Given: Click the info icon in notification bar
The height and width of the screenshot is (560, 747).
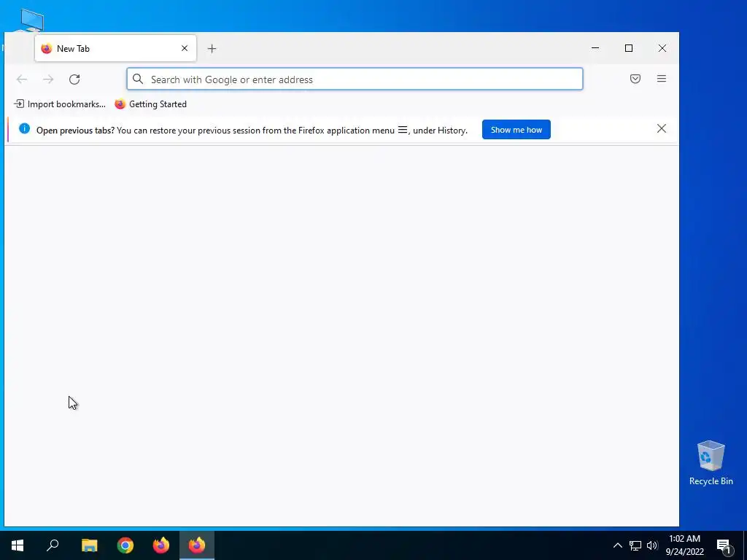Looking at the screenshot, I should 24,128.
